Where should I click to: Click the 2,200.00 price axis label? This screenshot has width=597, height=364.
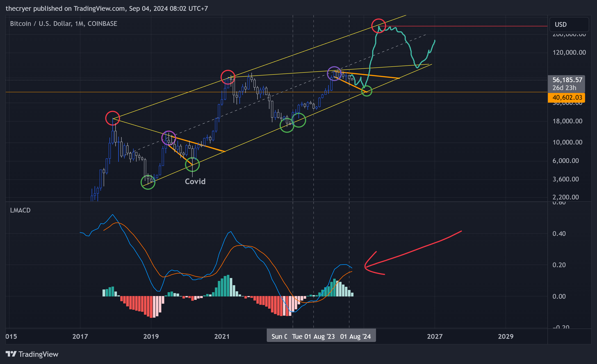(565, 197)
